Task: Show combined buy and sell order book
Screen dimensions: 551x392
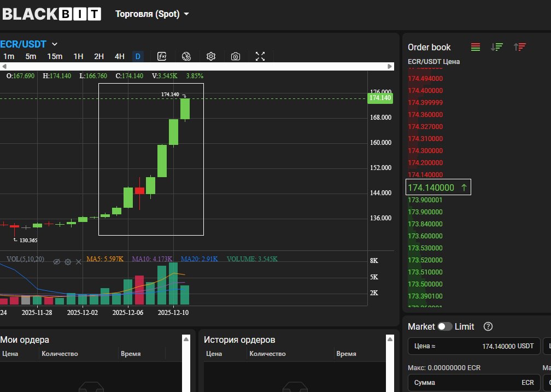Action: tap(476, 47)
